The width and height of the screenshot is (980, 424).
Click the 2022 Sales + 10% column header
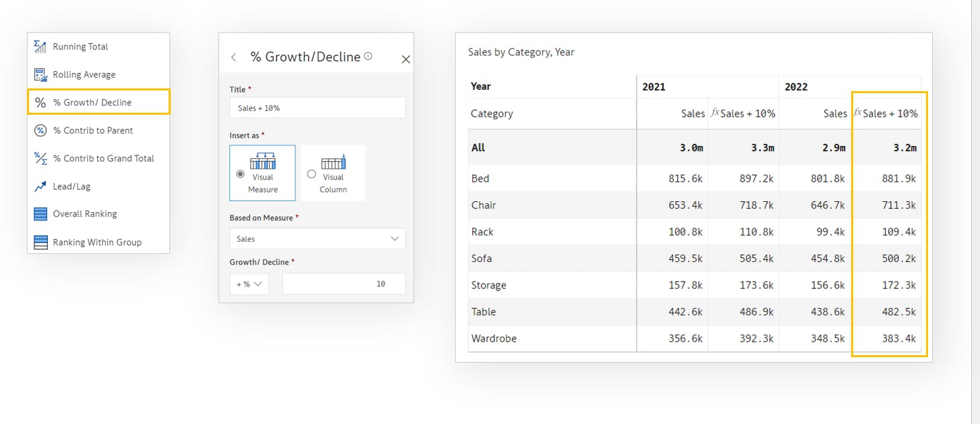point(886,113)
